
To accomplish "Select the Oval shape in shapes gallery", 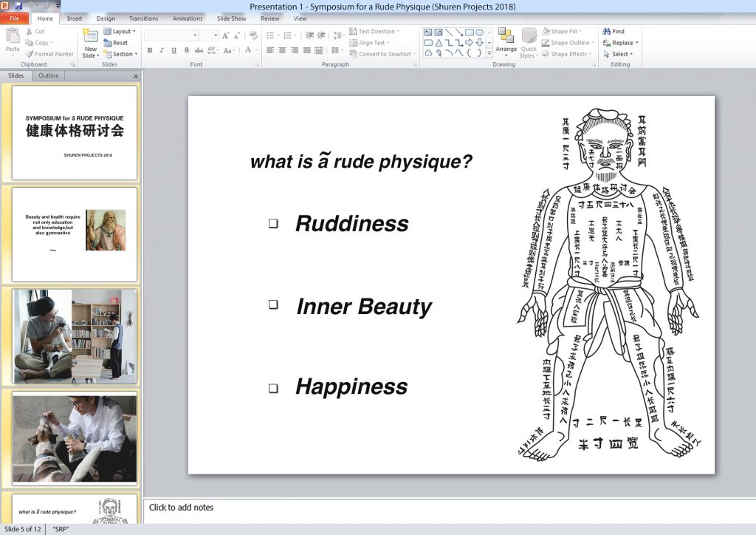I will [479, 32].
